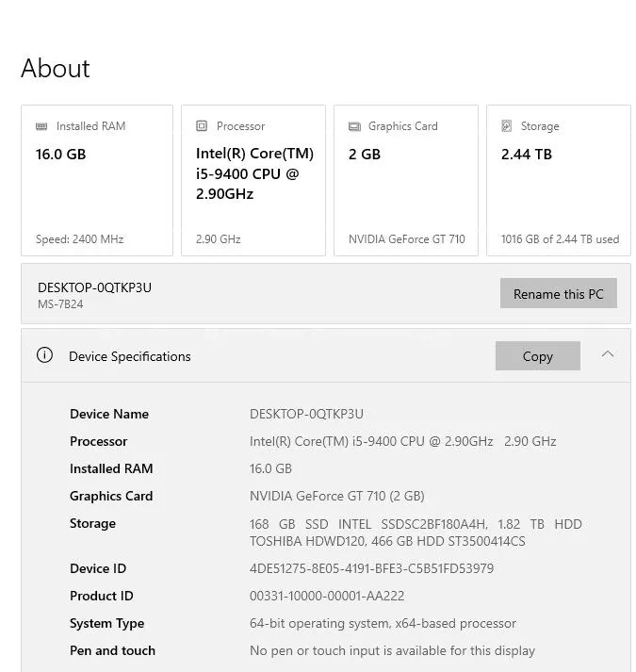Viewport: 636px width, 672px height.
Task: Select the 2 GB value in Graphics Card
Action: click(x=365, y=155)
